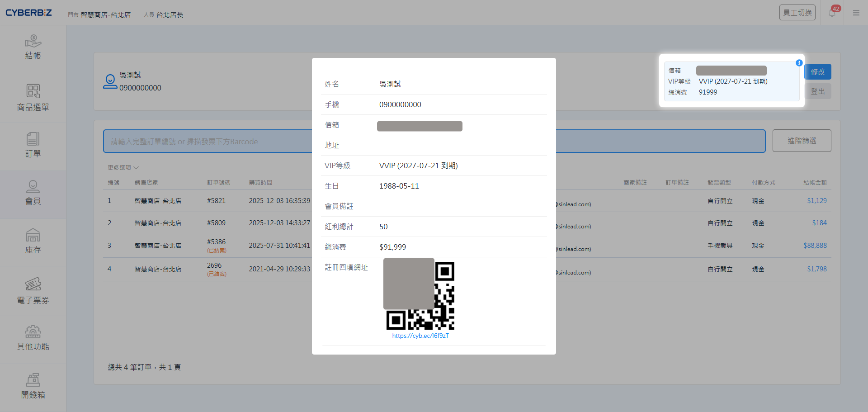
Task: Click the 修改 edit button
Action: (x=817, y=72)
